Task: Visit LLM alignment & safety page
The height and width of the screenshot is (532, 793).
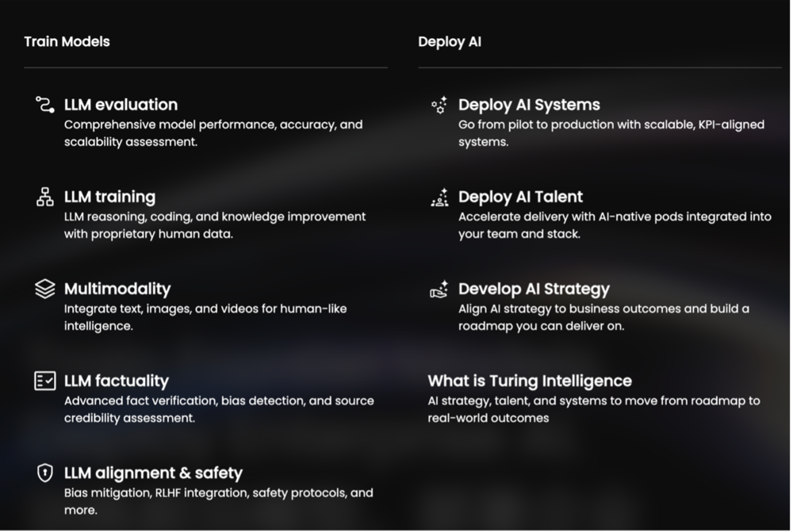Action: click(153, 473)
